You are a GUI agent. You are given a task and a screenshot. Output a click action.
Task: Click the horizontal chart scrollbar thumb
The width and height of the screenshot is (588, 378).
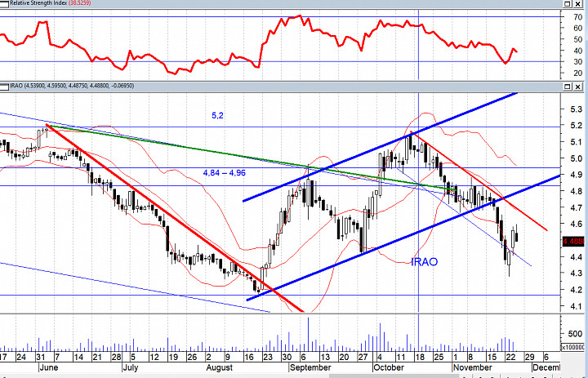point(394,376)
